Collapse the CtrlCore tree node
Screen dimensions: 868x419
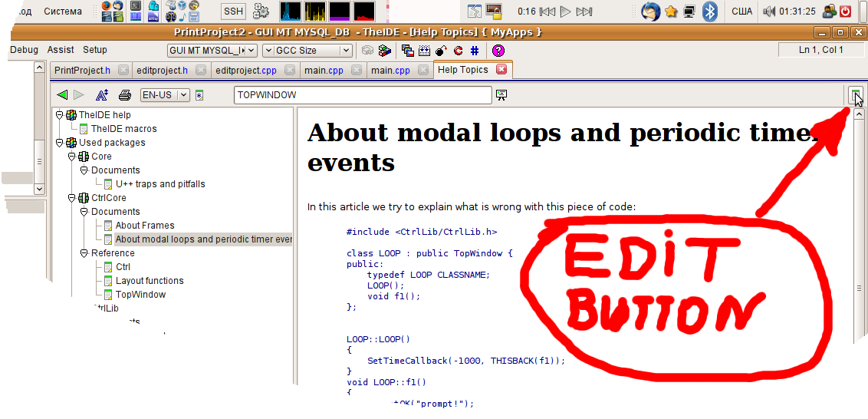(71, 198)
